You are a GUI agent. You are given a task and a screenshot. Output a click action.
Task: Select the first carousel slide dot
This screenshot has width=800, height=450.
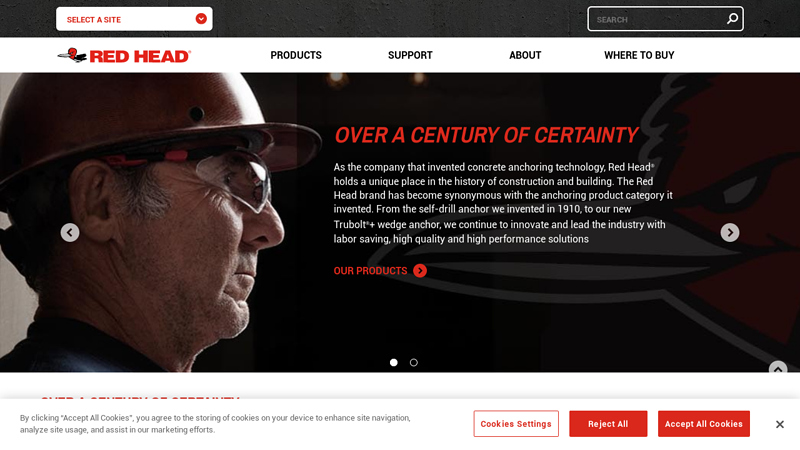(x=393, y=362)
